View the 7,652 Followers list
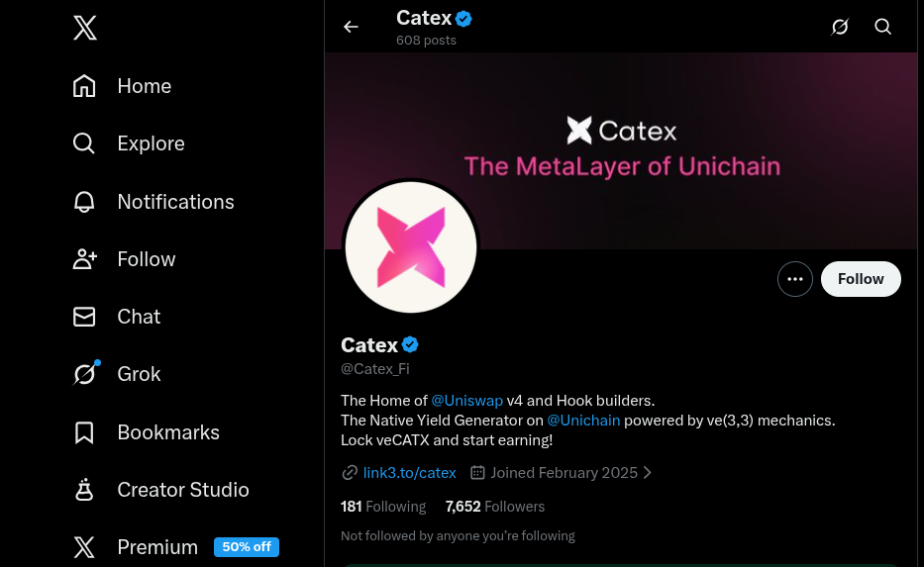This screenshot has height=567, width=924. pos(495,507)
